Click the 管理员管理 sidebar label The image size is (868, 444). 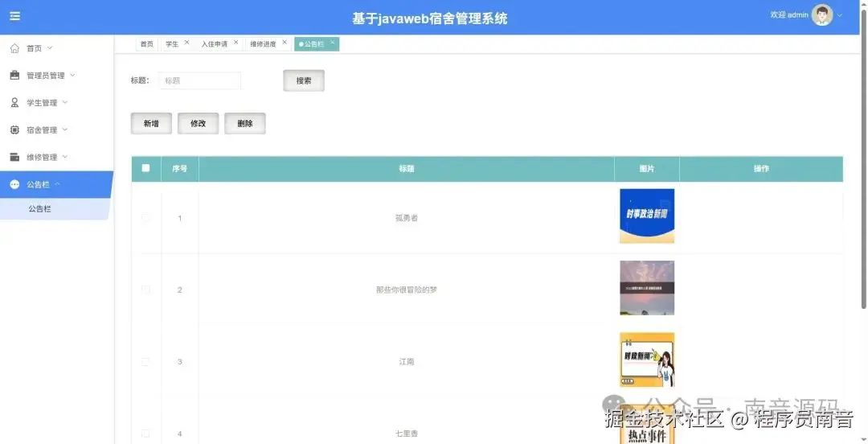click(46, 76)
